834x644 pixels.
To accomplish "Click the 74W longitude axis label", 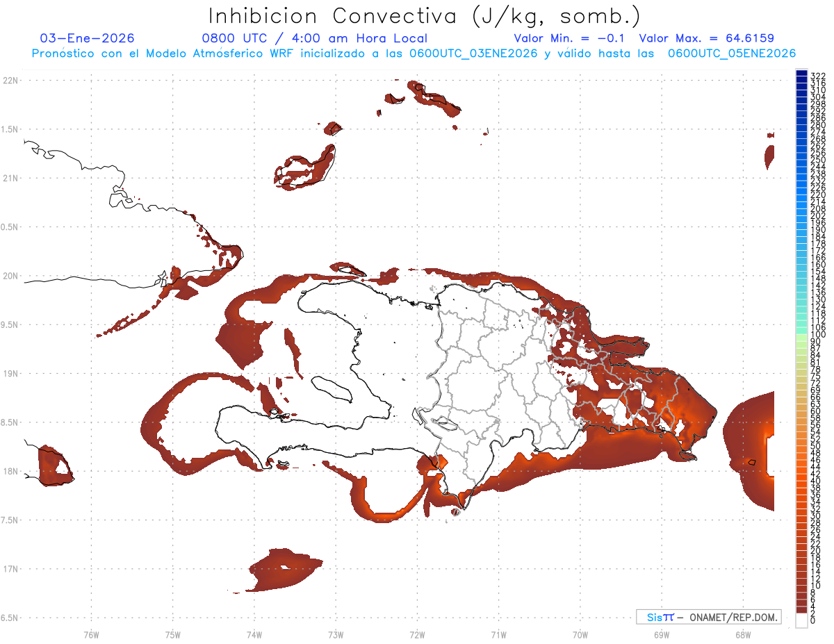I will tap(254, 634).
